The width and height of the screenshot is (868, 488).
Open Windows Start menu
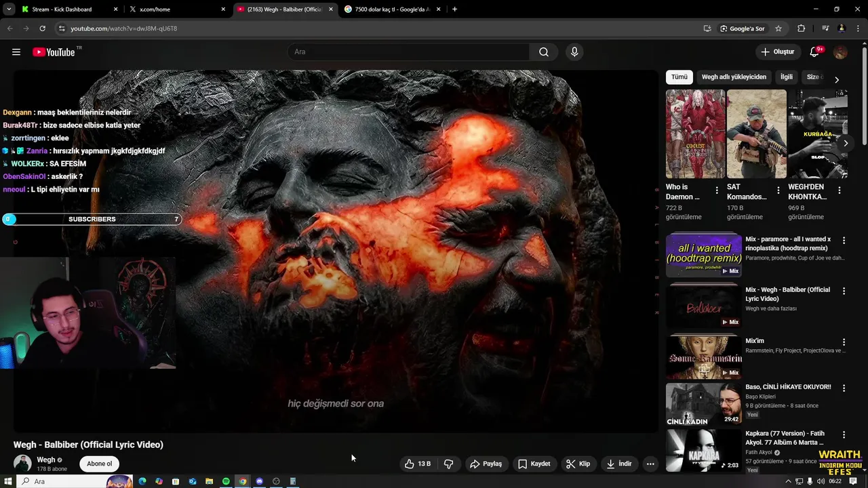[7, 481]
